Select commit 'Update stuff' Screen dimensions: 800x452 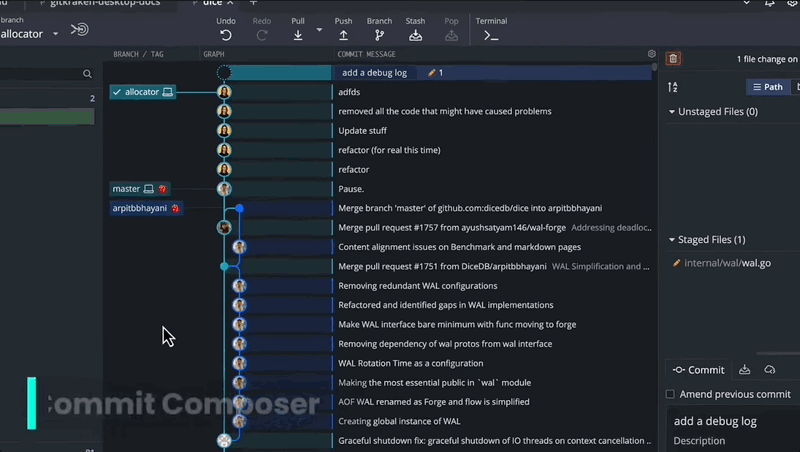tap(362, 131)
